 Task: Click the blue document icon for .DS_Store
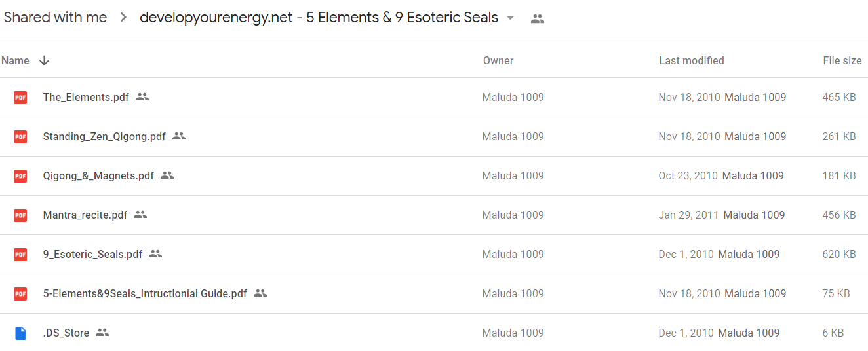pyautogui.click(x=20, y=333)
